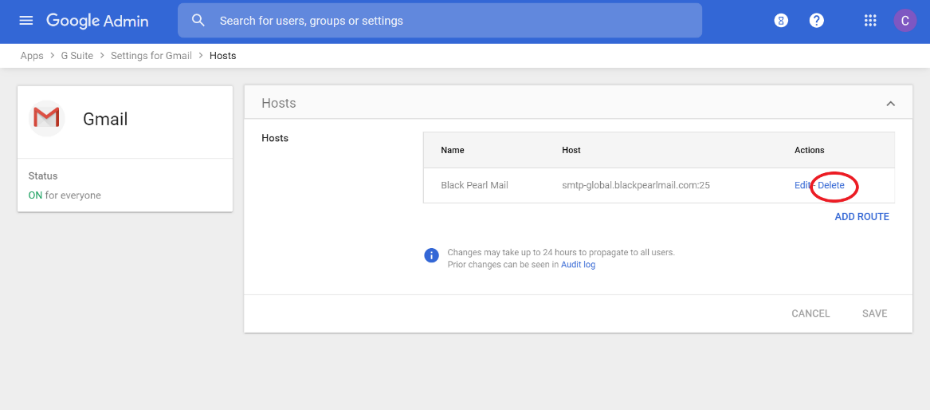Viewport: 930px width, 410px height.
Task: Open the Audit log link
Action: [x=578, y=265]
